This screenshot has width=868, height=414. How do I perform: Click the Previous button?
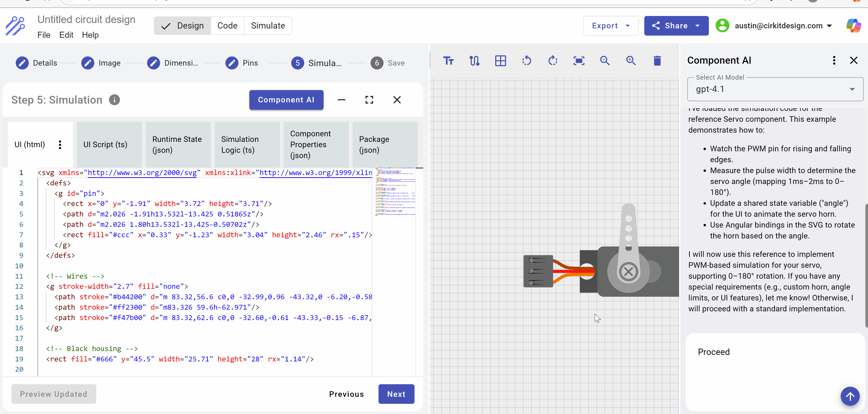(346, 394)
